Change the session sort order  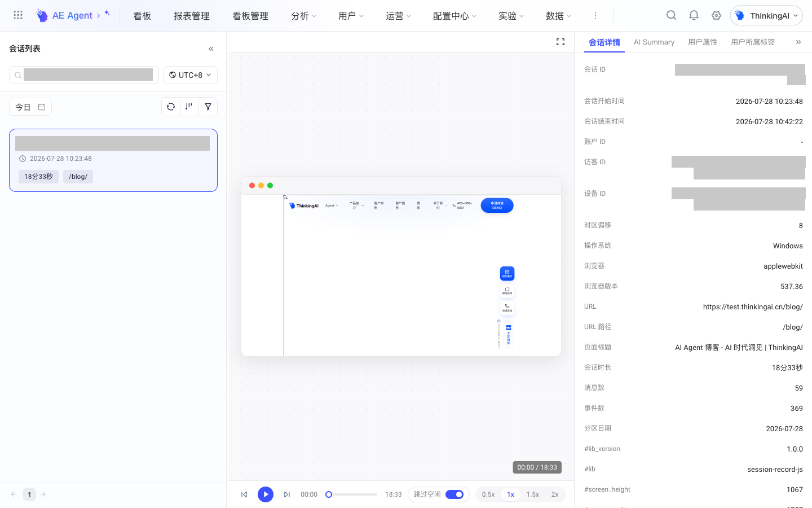point(189,107)
